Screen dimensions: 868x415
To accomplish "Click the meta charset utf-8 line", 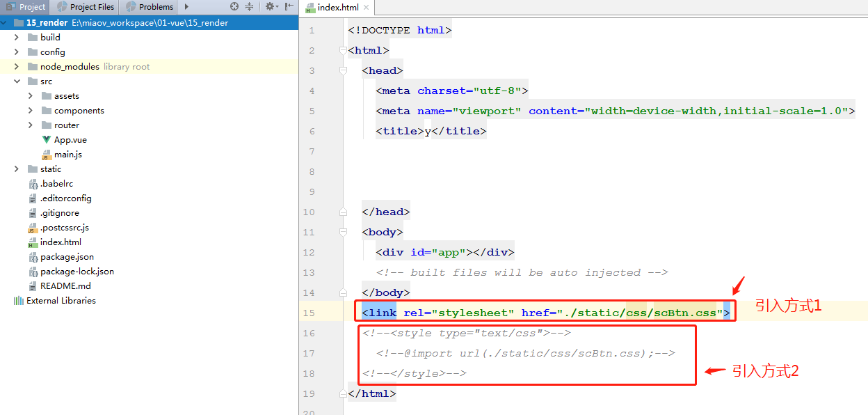I will point(452,91).
